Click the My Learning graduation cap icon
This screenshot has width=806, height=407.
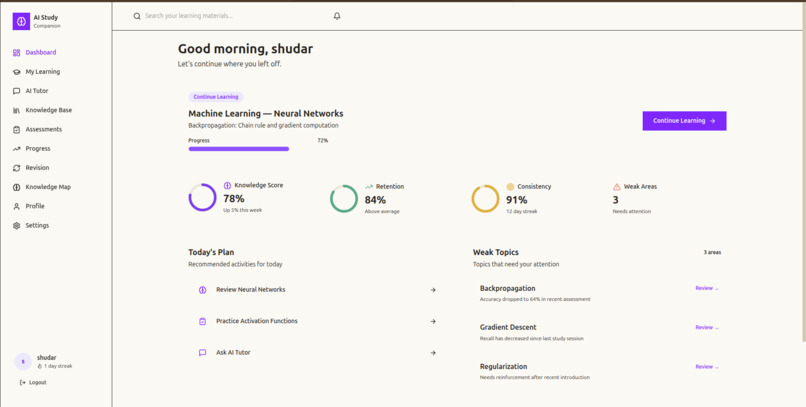click(16, 72)
